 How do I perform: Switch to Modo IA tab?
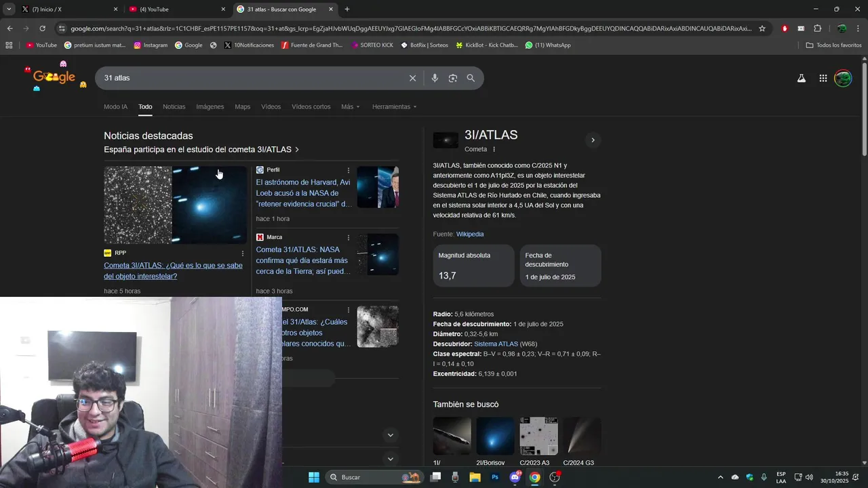coord(115,107)
